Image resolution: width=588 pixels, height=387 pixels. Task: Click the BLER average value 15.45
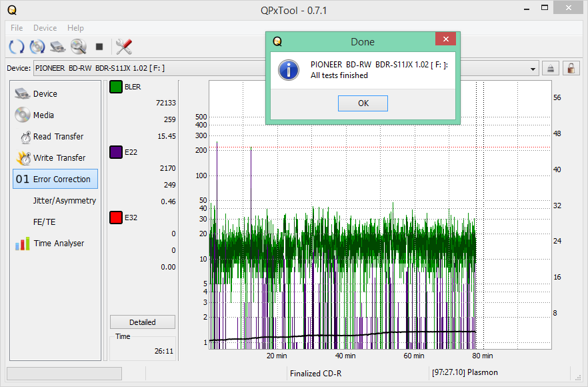[x=167, y=136]
